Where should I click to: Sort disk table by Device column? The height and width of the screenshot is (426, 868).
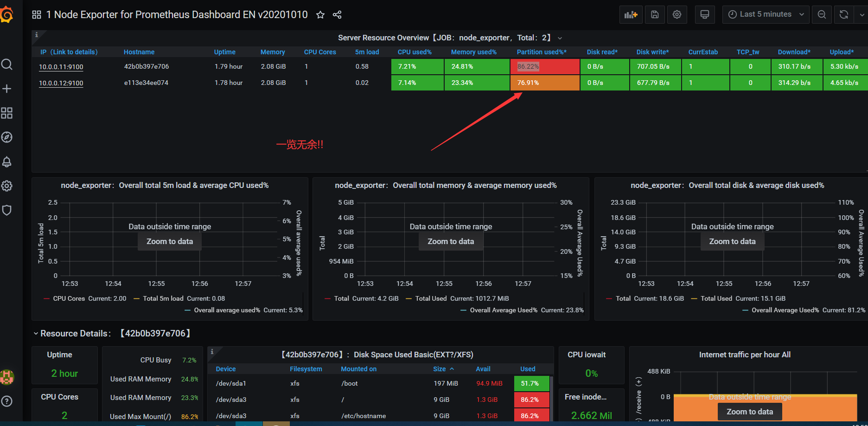(226, 369)
